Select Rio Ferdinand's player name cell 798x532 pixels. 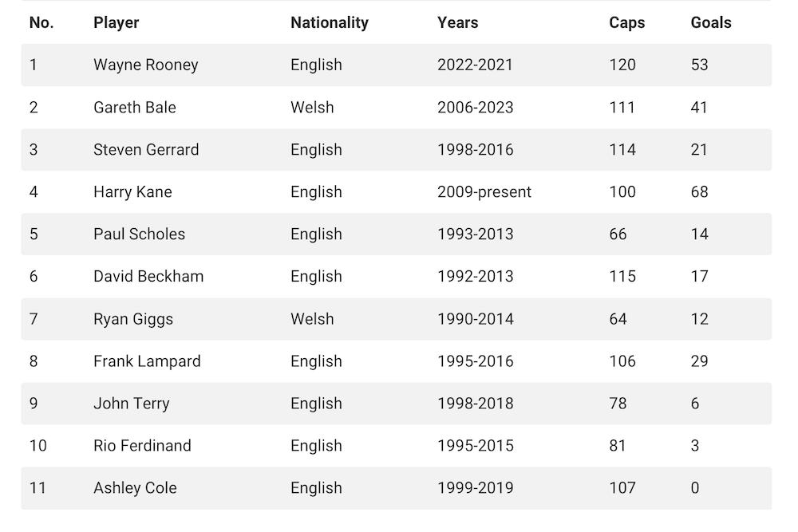(x=142, y=446)
